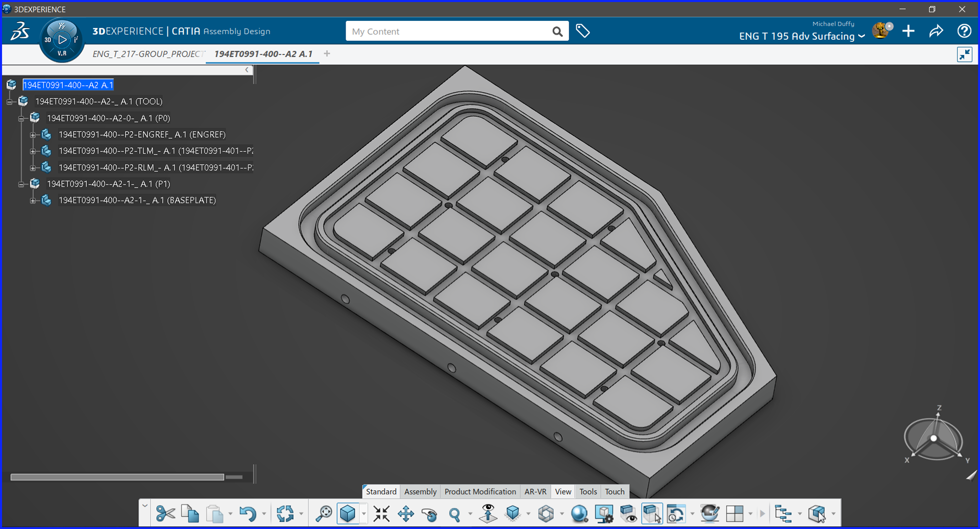Collapse the (TOOL) tree node

[x=9, y=102]
